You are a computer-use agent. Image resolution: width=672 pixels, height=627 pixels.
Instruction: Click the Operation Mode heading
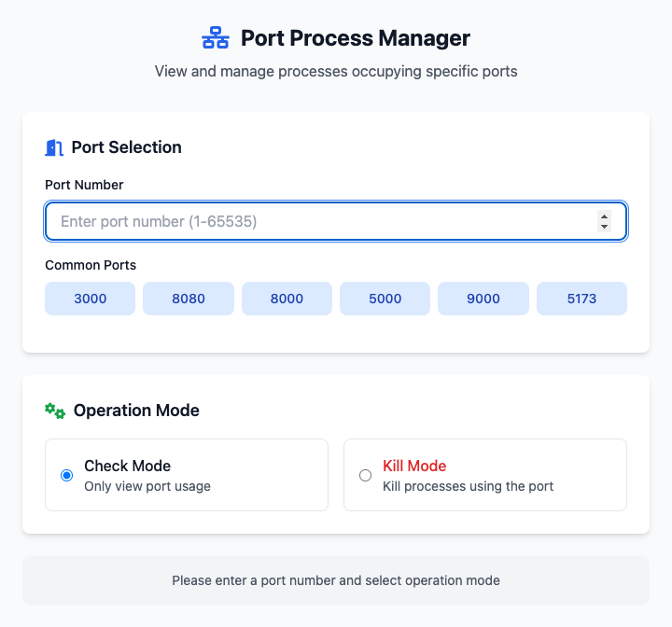pyautogui.click(x=136, y=411)
